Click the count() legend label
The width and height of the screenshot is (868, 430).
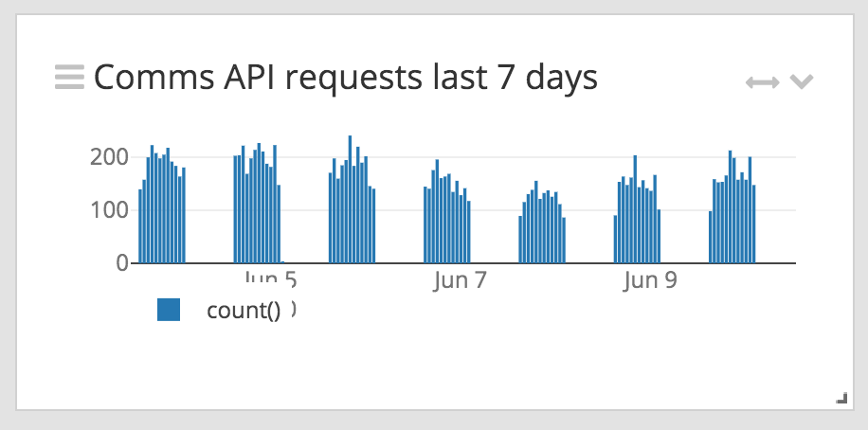pyautogui.click(x=244, y=311)
